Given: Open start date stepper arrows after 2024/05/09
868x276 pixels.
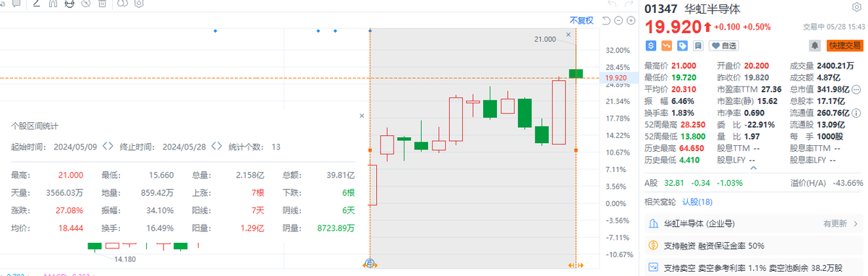Looking at the screenshot, I should [109, 146].
